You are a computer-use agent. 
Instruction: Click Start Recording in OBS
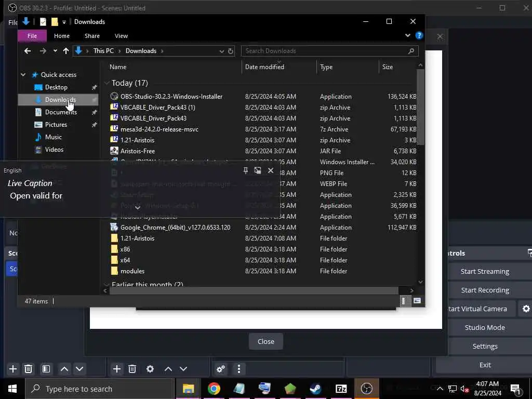485,290
